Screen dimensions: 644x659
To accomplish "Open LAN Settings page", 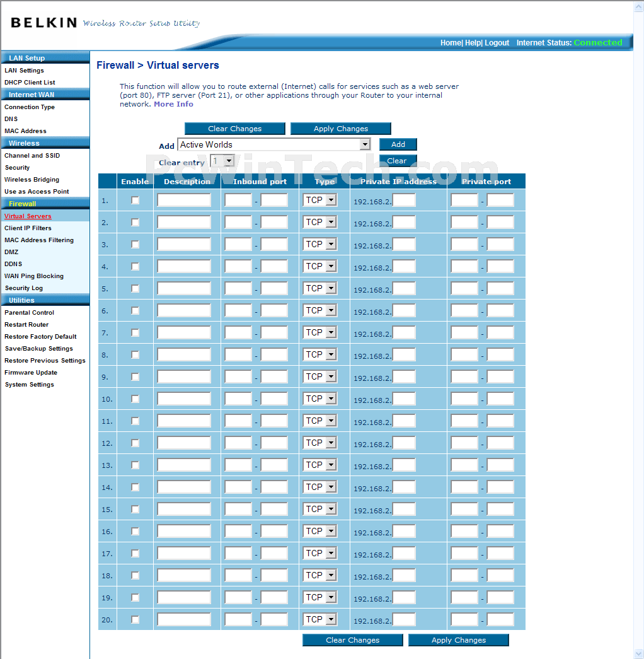I will [x=24, y=70].
